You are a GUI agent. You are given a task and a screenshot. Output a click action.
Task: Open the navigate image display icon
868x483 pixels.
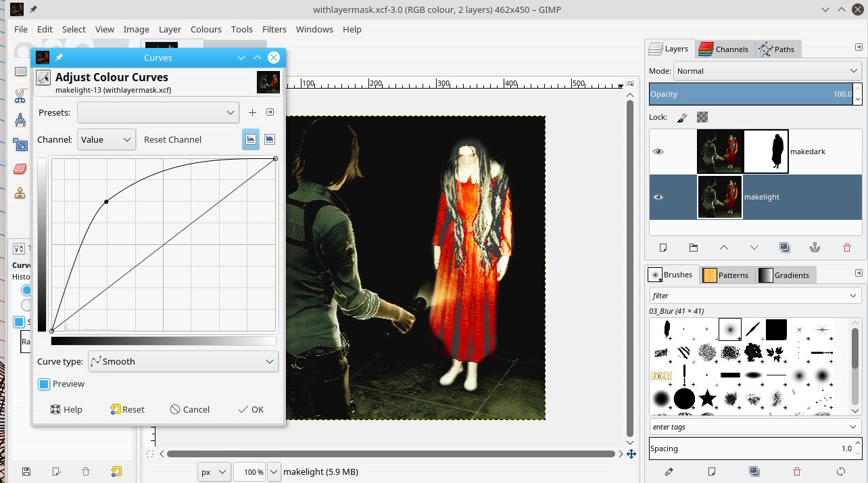click(631, 454)
